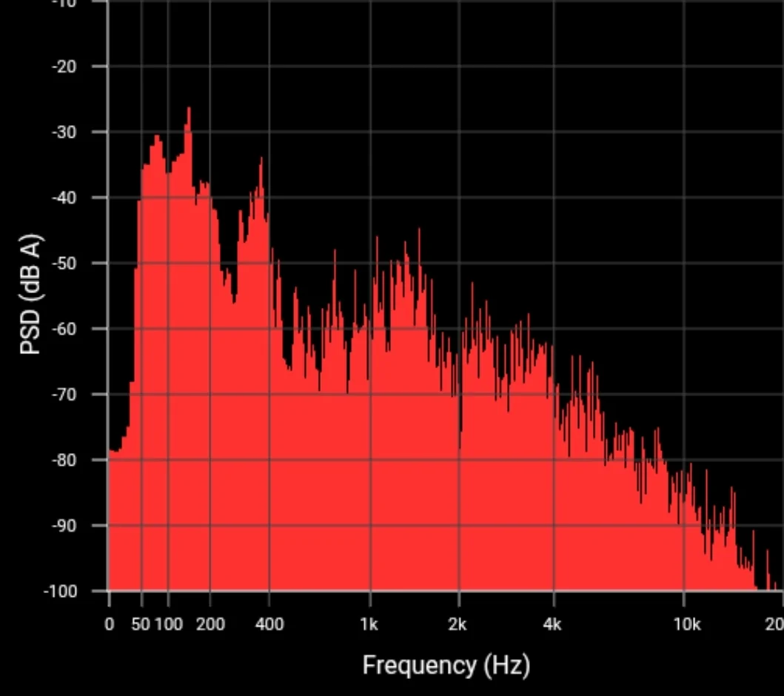The width and height of the screenshot is (784, 696).
Task: Pick the -20 PSD axis label
Action: point(64,67)
